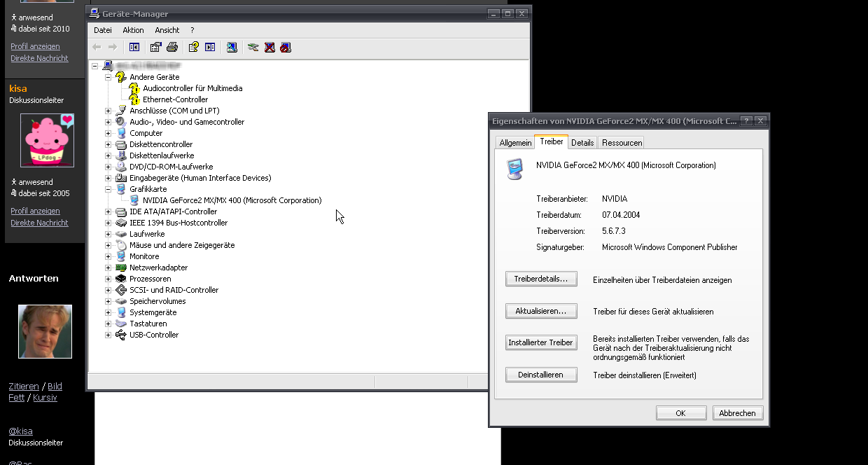Click the Deinstallieren button
The width and height of the screenshot is (868, 465).
pyautogui.click(x=541, y=375)
